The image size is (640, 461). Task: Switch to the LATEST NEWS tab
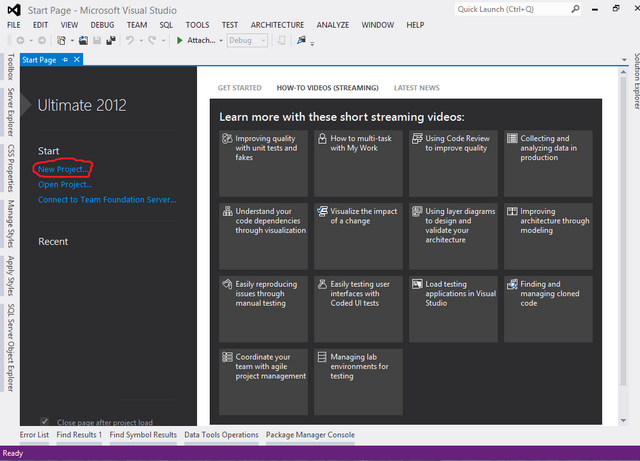coord(416,88)
